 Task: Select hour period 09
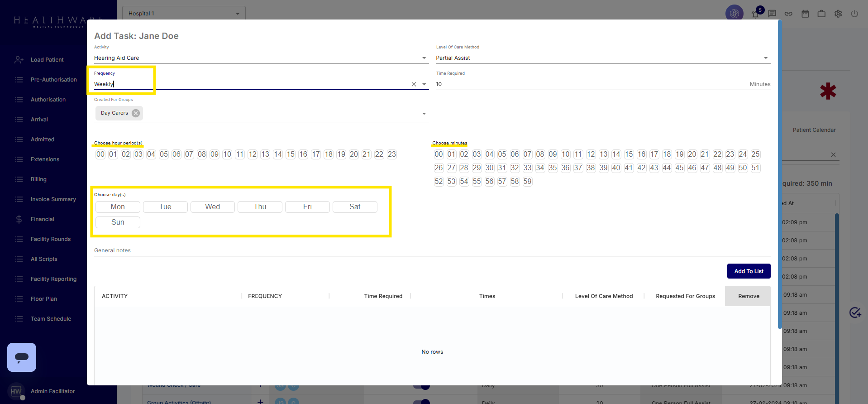(215, 154)
